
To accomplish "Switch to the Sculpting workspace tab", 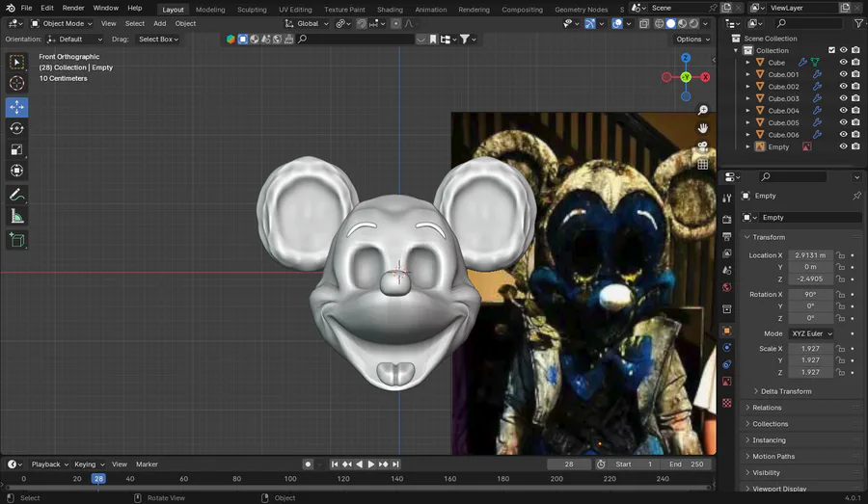I will click(252, 10).
